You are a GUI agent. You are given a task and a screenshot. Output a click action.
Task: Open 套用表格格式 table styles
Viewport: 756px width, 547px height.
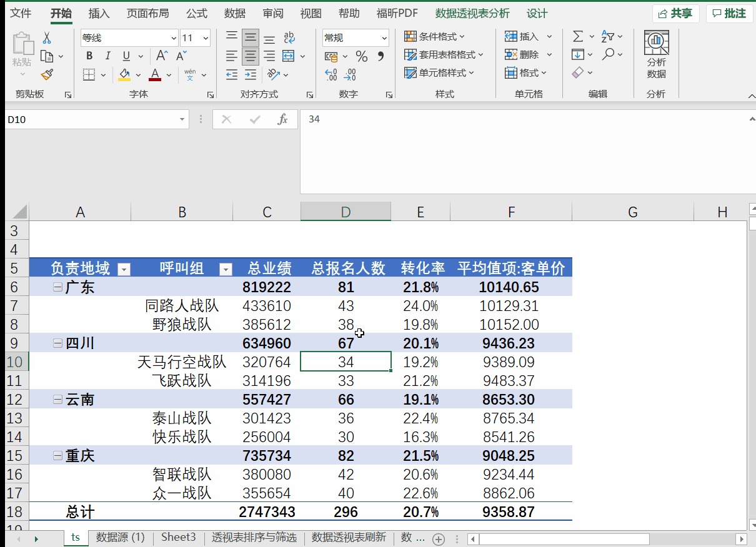click(x=444, y=55)
